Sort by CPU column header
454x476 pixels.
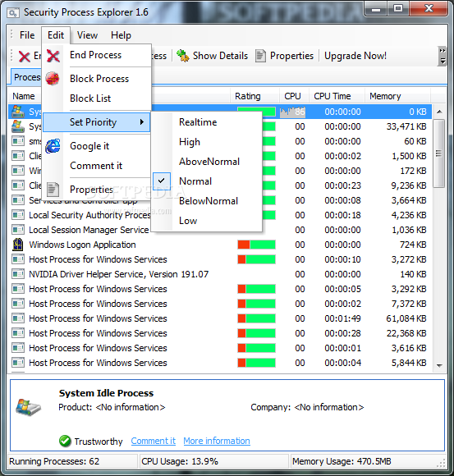(x=294, y=96)
